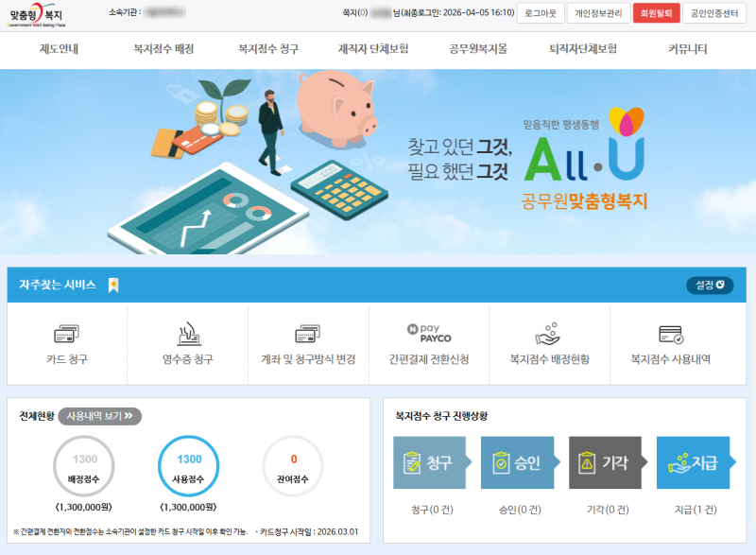The image size is (756, 555).
Task: Click the 자주찾는 서비스 heading
Action: click(58, 285)
